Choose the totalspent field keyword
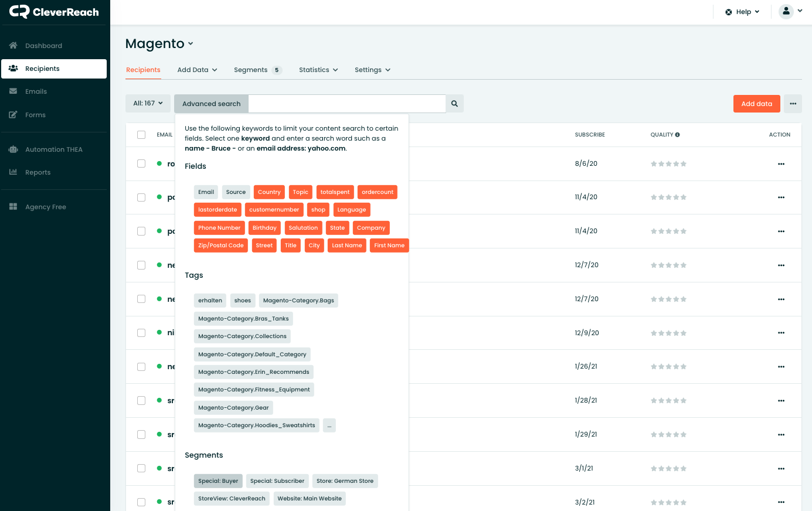Viewport: 812px width, 511px height. (335, 192)
